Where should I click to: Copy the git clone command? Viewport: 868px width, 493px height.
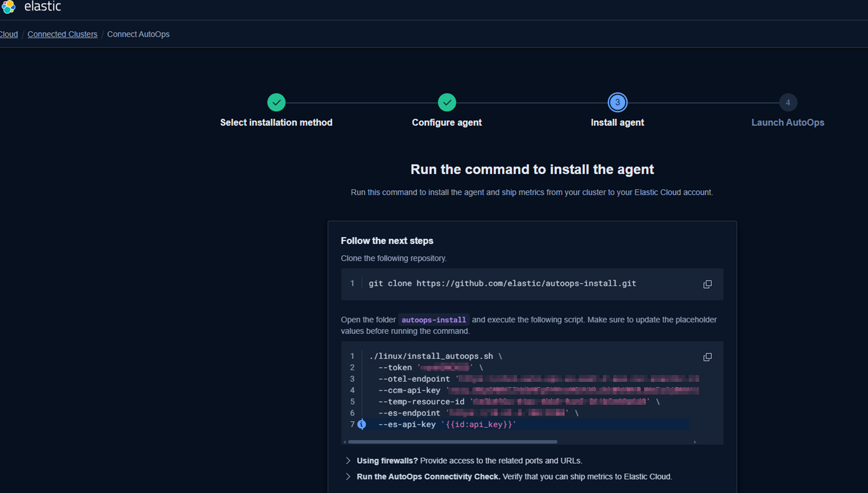point(707,285)
